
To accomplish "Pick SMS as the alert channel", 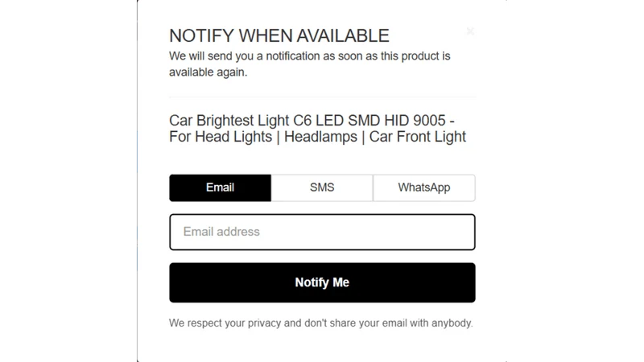I will click(x=322, y=187).
